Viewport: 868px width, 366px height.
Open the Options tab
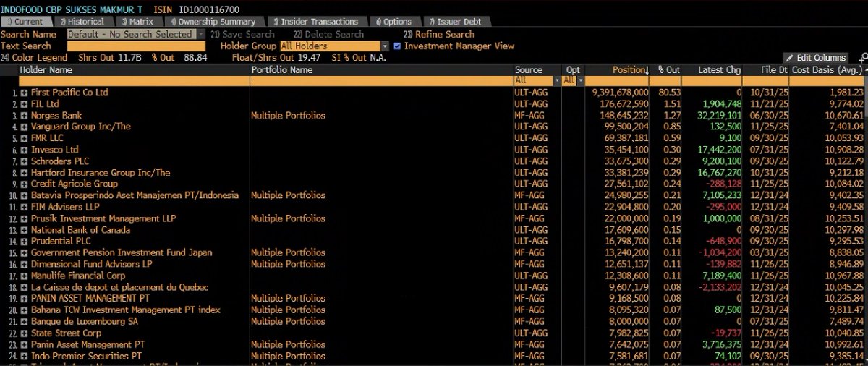pos(393,22)
